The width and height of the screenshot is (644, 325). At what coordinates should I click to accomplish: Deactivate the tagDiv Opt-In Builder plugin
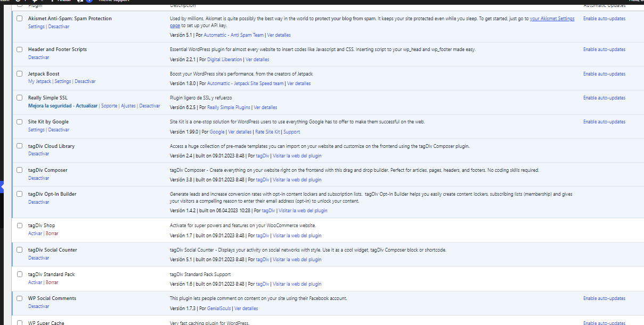click(x=39, y=202)
